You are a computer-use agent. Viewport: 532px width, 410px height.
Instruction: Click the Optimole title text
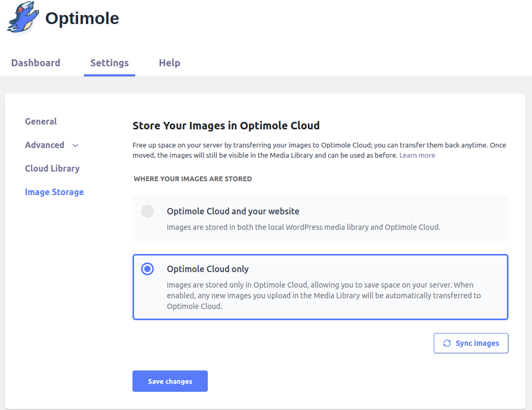[x=82, y=18]
